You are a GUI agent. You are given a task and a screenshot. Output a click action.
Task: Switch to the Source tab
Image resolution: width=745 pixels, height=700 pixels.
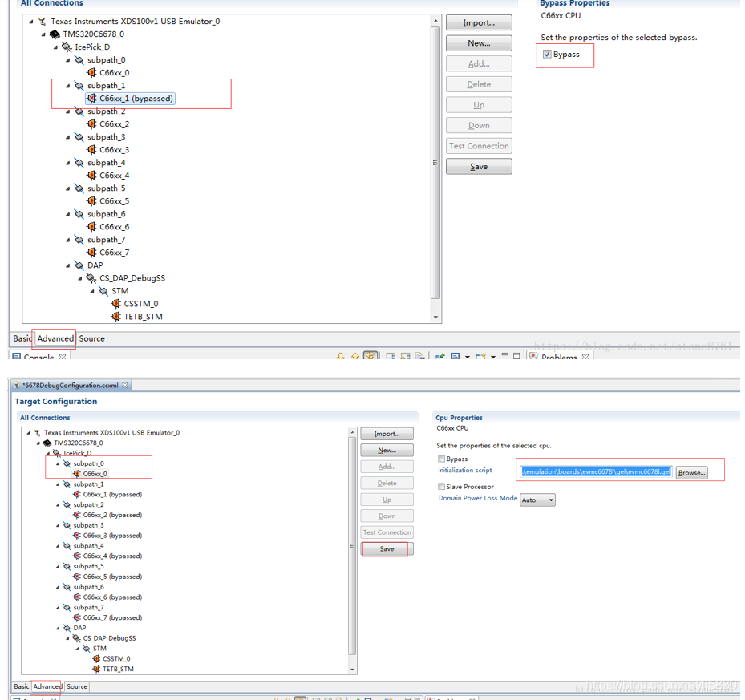pos(91,338)
